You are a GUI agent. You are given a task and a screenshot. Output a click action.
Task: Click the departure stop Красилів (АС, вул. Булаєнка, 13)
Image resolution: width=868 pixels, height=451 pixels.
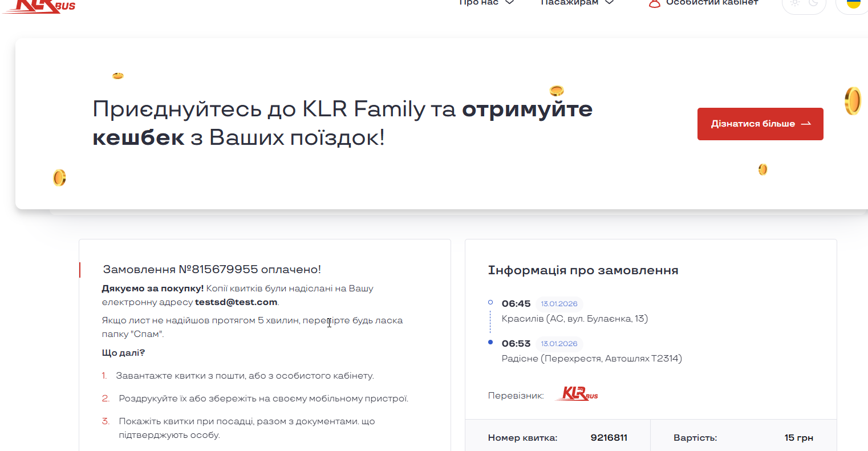click(x=575, y=319)
